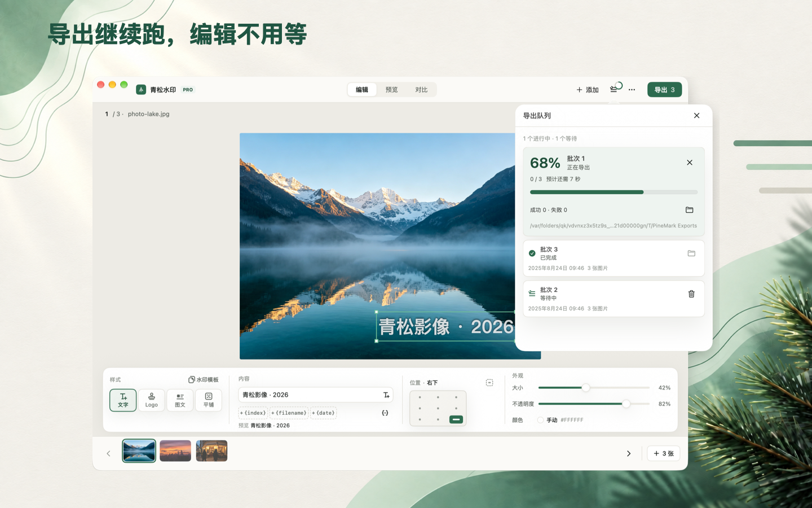Select the 文字 text watermark style
The height and width of the screenshot is (508, 812).
[123, 400]
